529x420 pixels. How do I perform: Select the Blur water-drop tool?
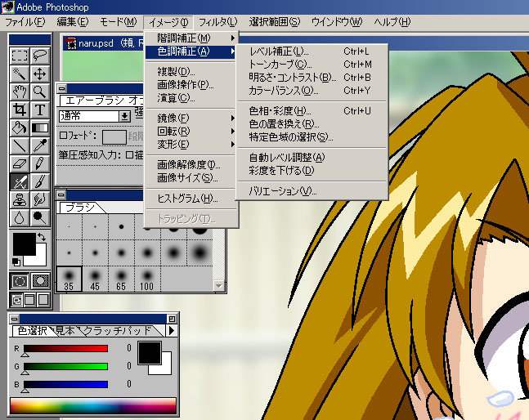[x=20, y=217]
